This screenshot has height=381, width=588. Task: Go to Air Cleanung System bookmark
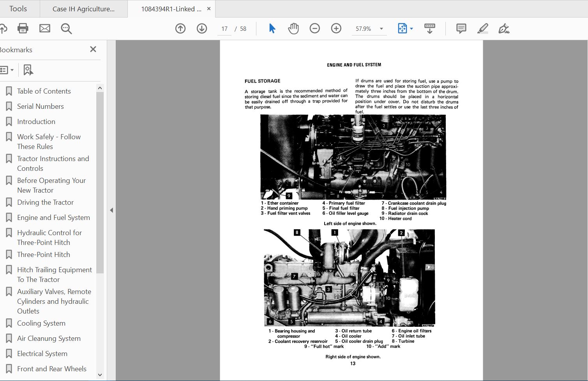pos(49,338)
